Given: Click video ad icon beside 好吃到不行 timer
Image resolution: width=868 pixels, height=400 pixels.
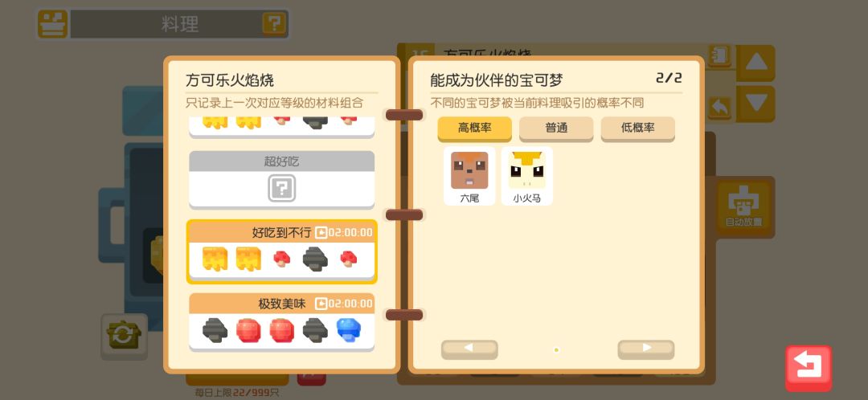Looking at the screenshot, I should tap(321, 233).
